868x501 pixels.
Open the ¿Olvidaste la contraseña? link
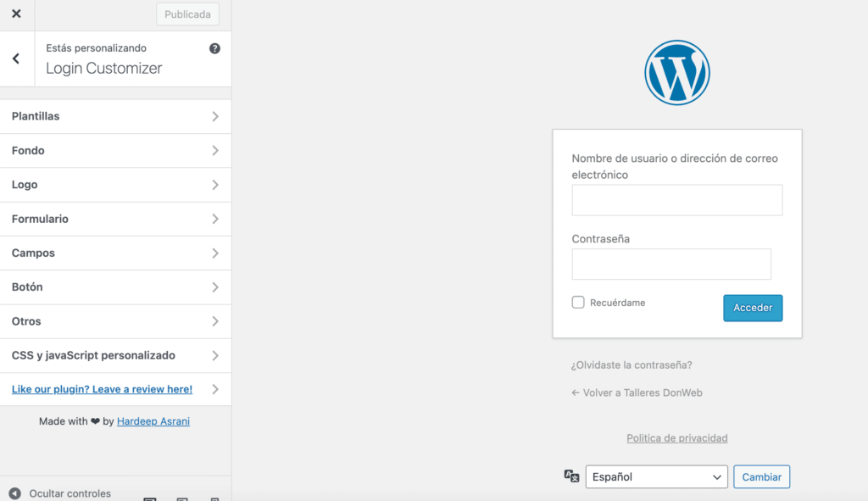632,365
